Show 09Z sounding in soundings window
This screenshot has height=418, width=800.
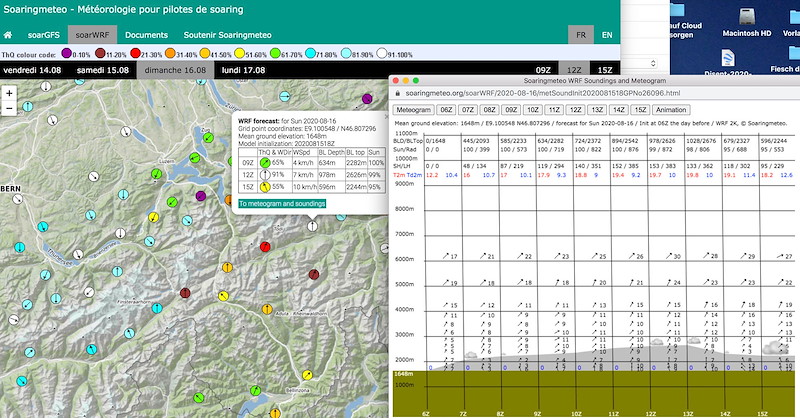[511, 110]
